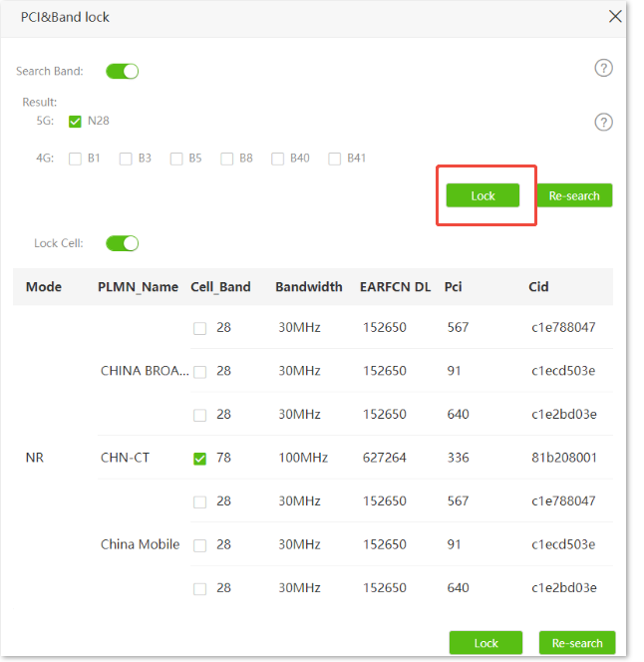Click the Pci column header
The width and height of the screenshot is (644, 662).
pos(454,287)
